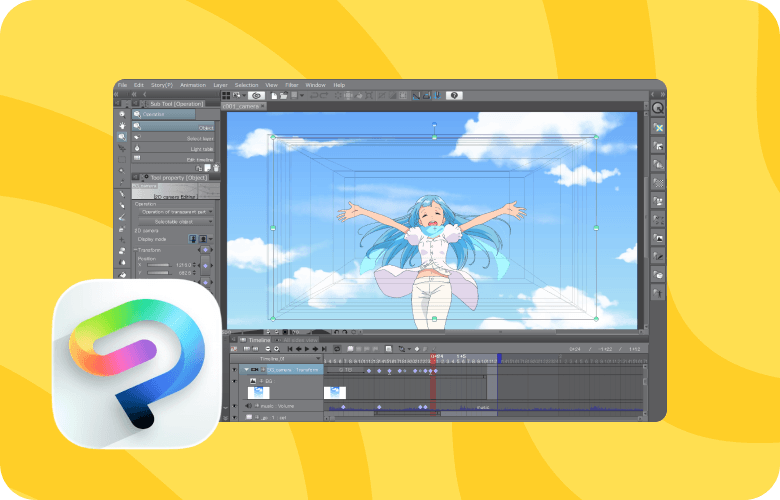Expand the Display mode options arrow
The height and width of the screenshot is (500, 780).
(x=211, y=239)
